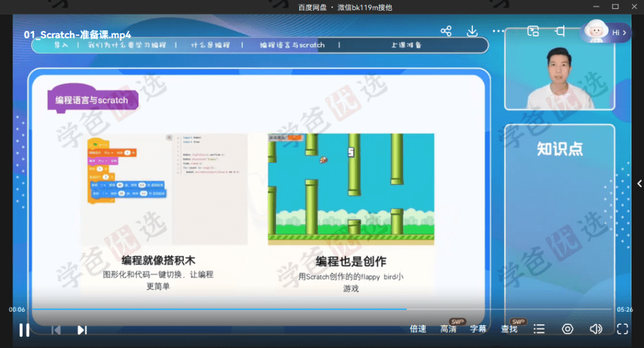644x348 pixels.
Task: Open the 字幕 subtitles option
Action: click(478, 329)
